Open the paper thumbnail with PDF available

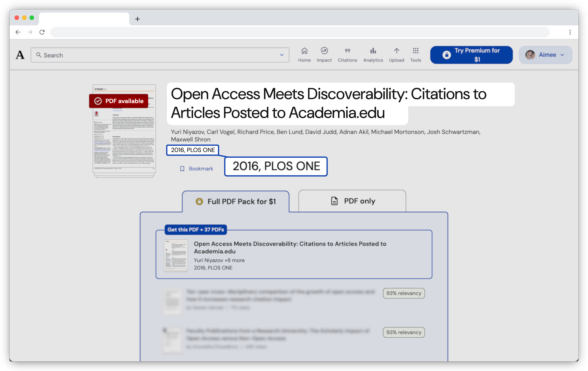pos(124,131)
